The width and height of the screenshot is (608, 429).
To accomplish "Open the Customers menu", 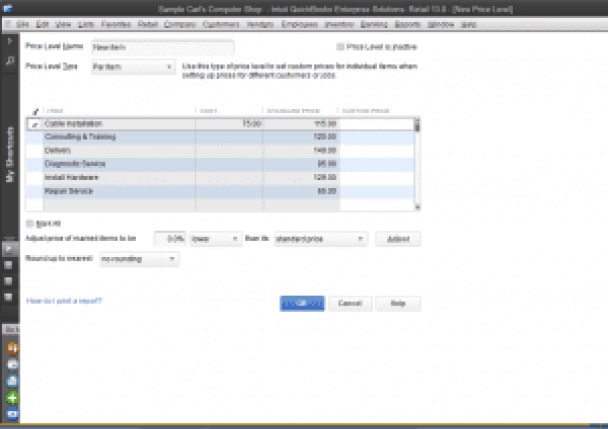I will coord(221,21).
